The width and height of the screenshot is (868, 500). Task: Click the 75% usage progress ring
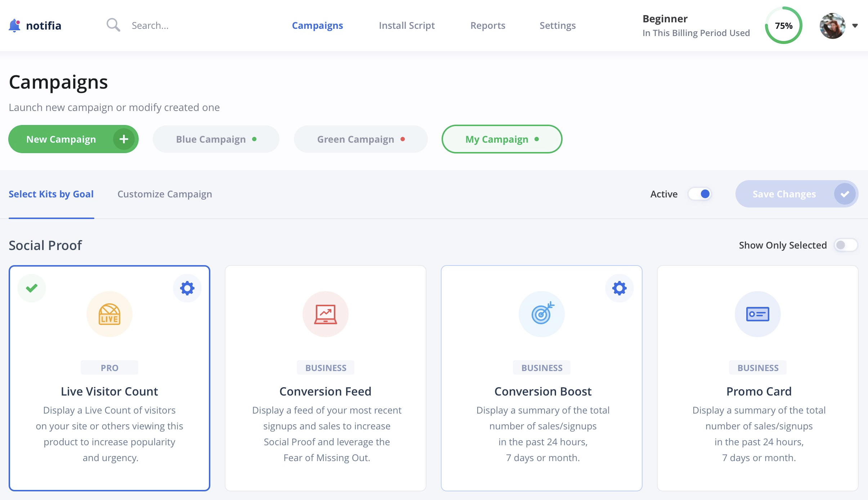[x=784, y=26]
